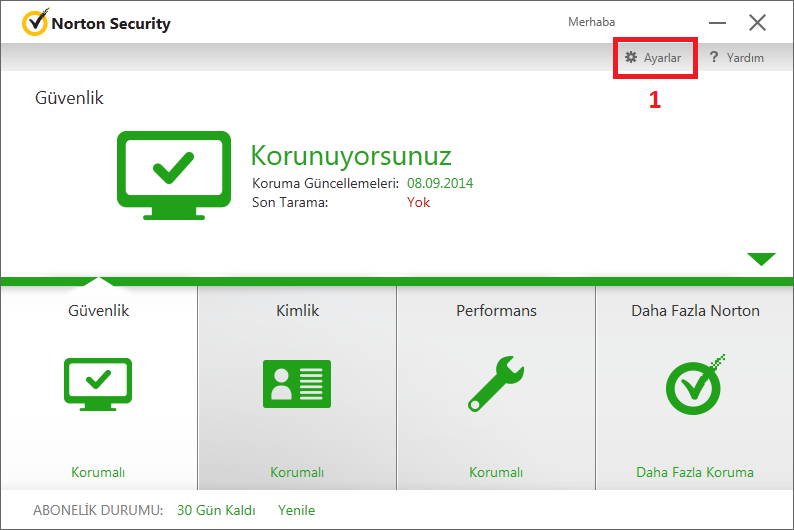Click the 08.09.2014 update date
Image resolution: width=794 pixels, height=530 pixels.
(440, 183)
